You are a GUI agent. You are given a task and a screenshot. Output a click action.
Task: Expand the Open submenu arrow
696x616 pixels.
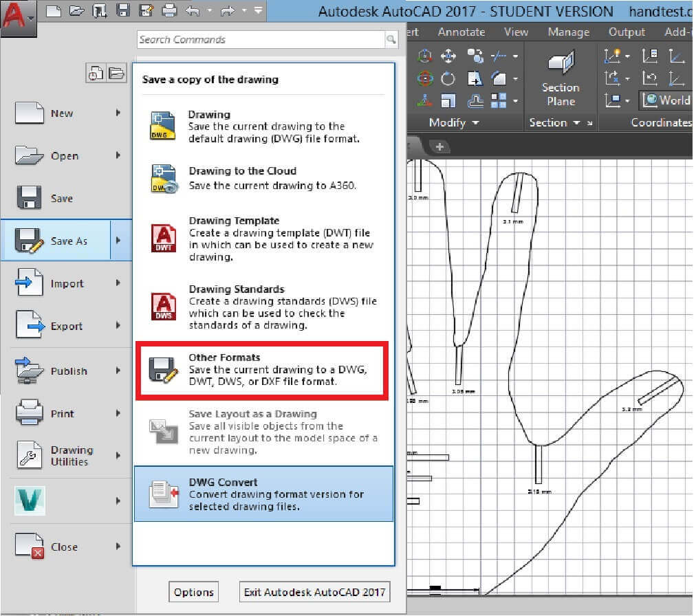[118, 155]
